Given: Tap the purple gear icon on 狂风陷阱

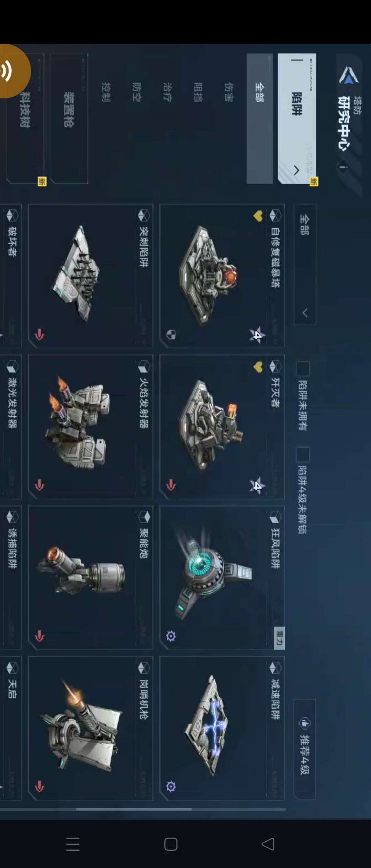Looking at the screenshot, I should tap(171, 636).
